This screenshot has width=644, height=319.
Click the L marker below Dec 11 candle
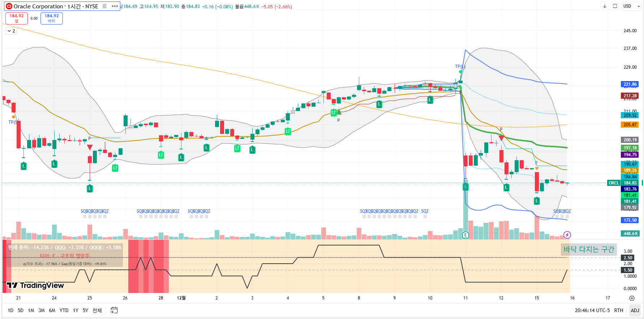pyautogui.click(x=465, y=187)
